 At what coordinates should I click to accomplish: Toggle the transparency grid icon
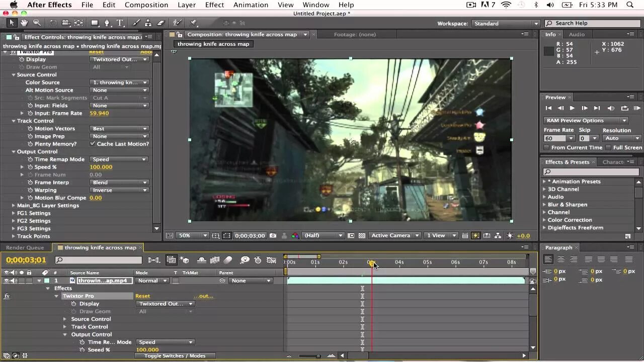click(x=362, y=235)
